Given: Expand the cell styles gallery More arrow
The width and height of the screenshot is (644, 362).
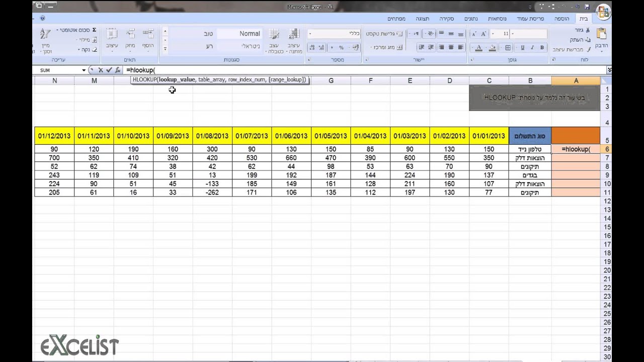Looking at the screenshot, I should tap(165, 49).
